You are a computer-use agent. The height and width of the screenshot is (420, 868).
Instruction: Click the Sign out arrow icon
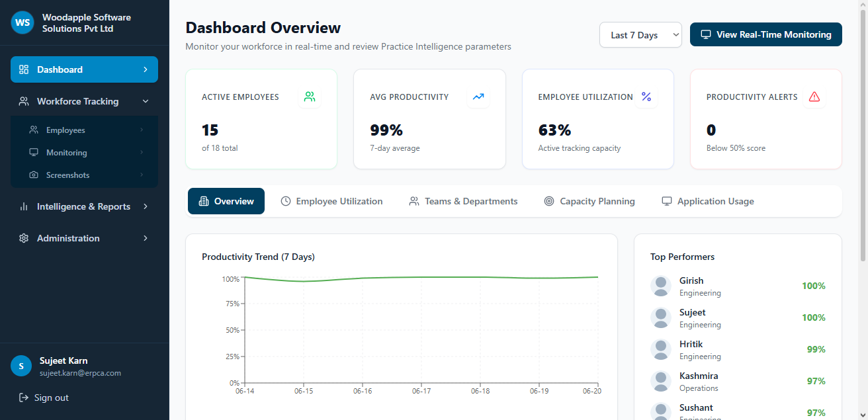23,398
